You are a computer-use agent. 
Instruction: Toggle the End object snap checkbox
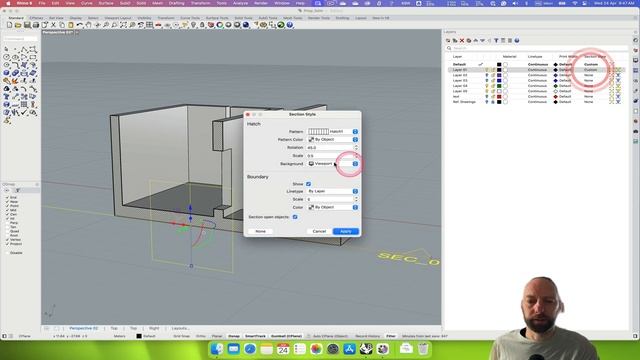(7, 197)
